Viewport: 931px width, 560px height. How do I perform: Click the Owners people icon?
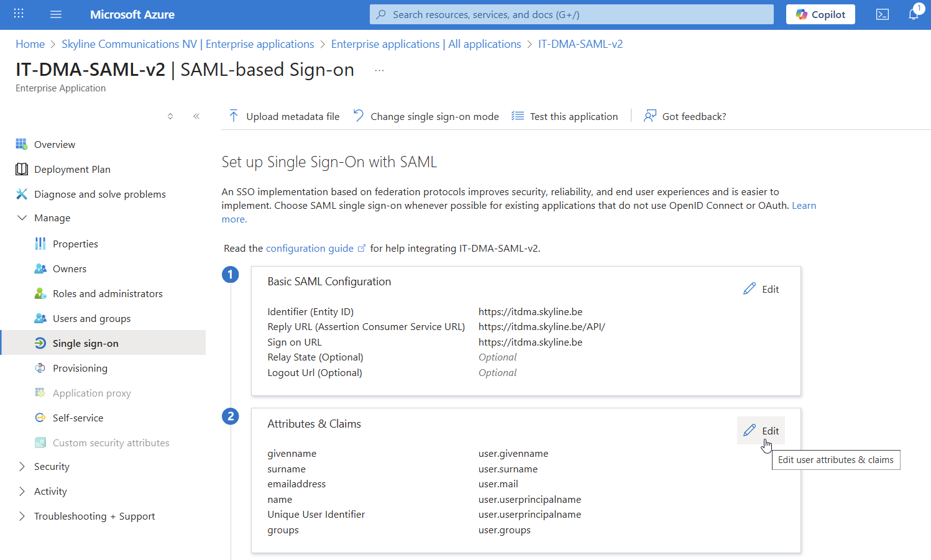[40, 269]
